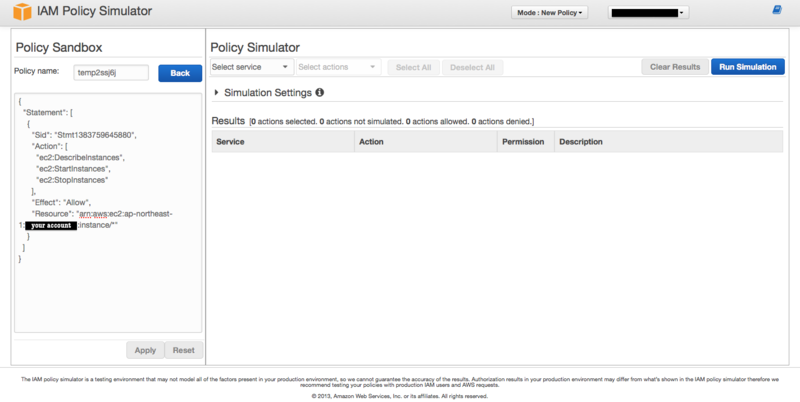
Task: Click the "Action": [ line
Action: coord(49,146)
